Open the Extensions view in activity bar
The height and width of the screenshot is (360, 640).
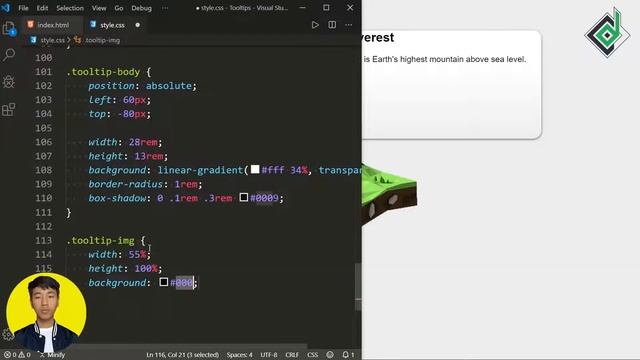pyautogui.click(x=9, y=109)
